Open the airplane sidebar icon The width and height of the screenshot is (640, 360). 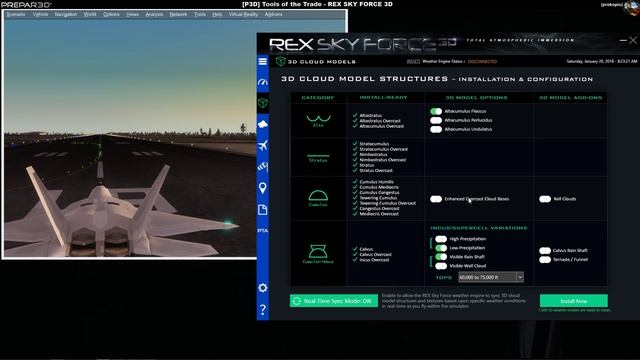(262, 145)
